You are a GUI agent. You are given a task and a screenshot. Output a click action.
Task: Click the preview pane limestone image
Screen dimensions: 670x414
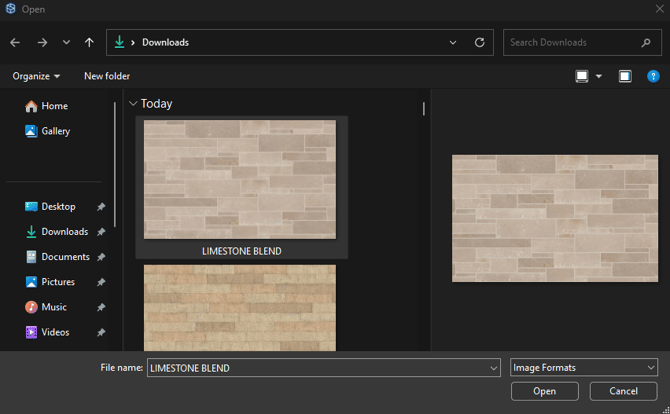pos(555,218)
